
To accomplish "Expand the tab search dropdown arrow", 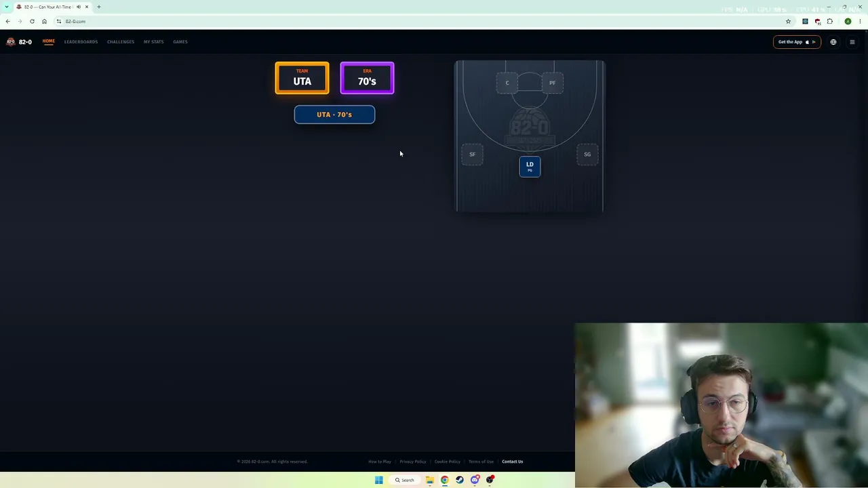I will (7, 7).
